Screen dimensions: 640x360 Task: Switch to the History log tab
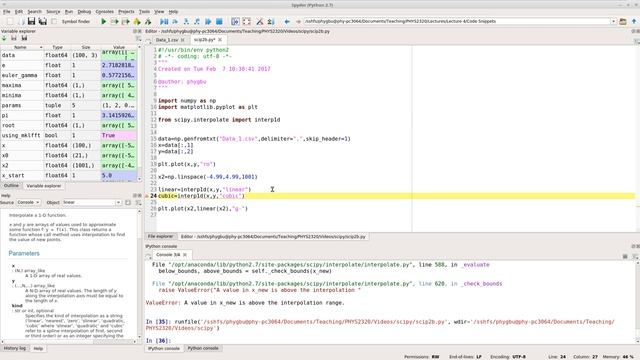click(15, 348)
